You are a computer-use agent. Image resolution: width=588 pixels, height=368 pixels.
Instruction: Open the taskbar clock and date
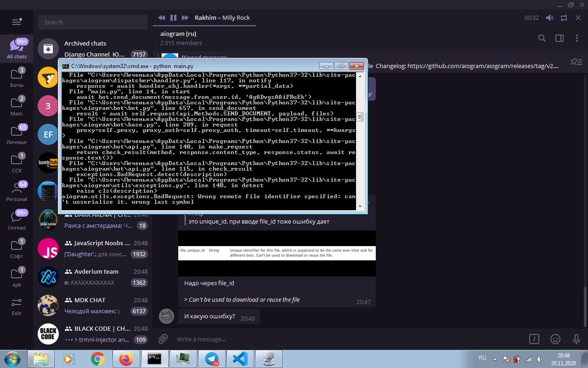point(564,359)
